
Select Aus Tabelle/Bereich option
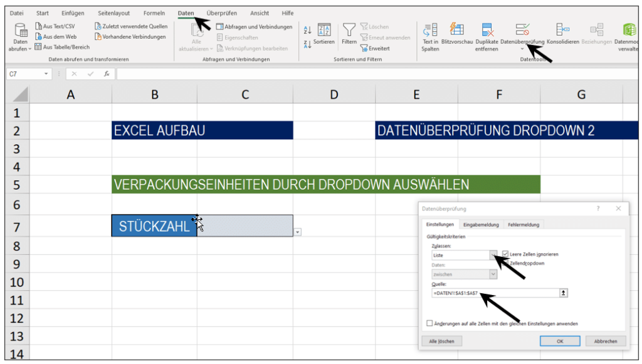(62, 47)
